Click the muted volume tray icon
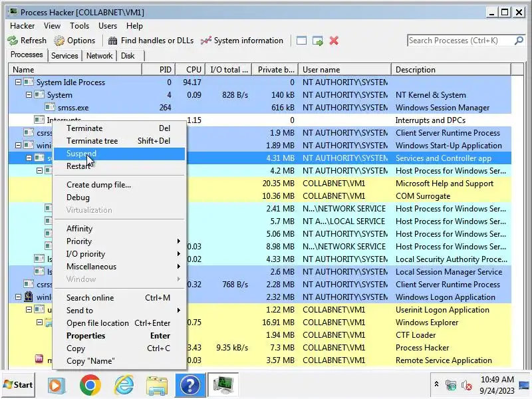Image resolution: width=532 pixels, height=399 pixels. pos(467,386)
